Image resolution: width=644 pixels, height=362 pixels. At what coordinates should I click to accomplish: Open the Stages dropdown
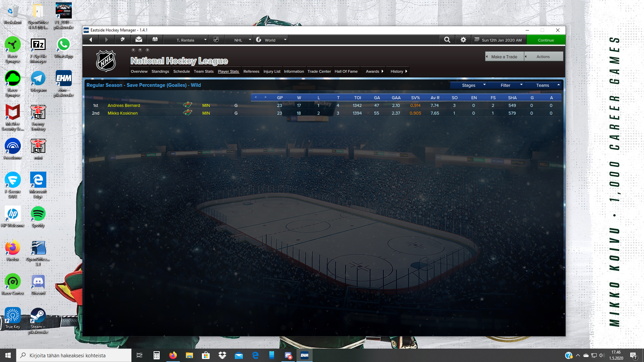pos(469,85)
